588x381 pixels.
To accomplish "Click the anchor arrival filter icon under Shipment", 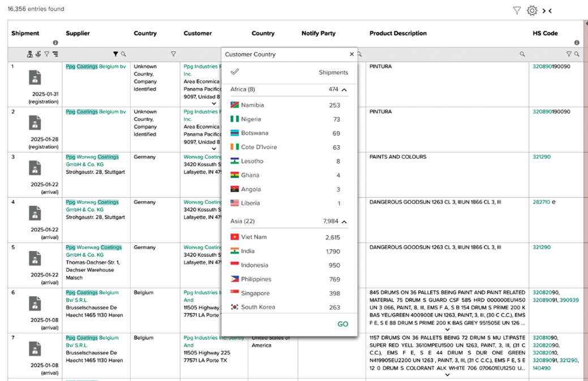I will click(x=38, y=54).
